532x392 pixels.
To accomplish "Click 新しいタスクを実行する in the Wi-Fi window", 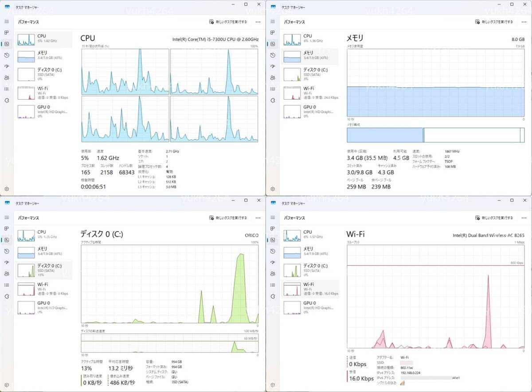I will (x=494, y=218).
